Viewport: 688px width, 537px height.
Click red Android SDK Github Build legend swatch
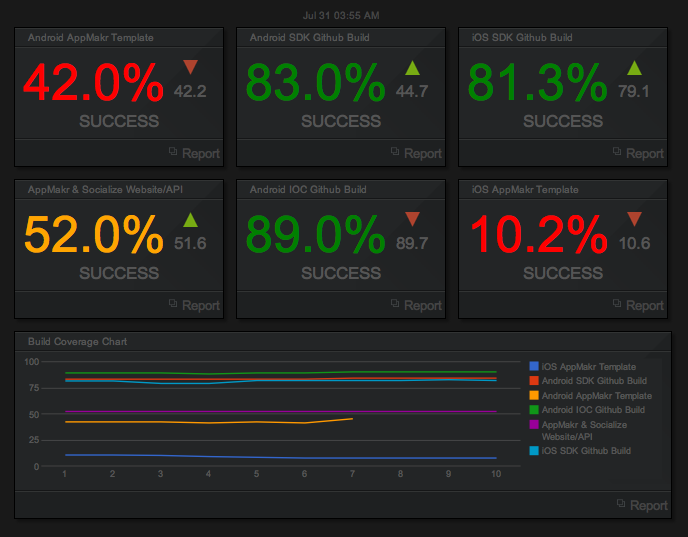[533, 381]
